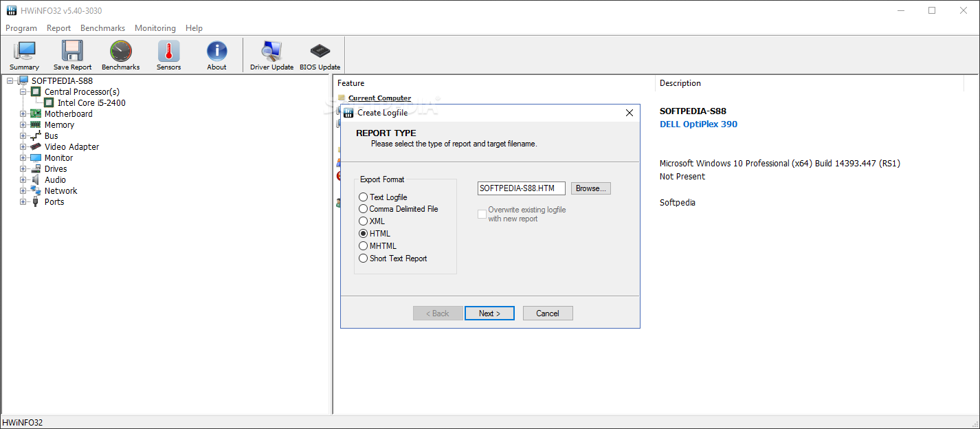Click the Next > button
The image size is (980, 429).
point(489,313)
